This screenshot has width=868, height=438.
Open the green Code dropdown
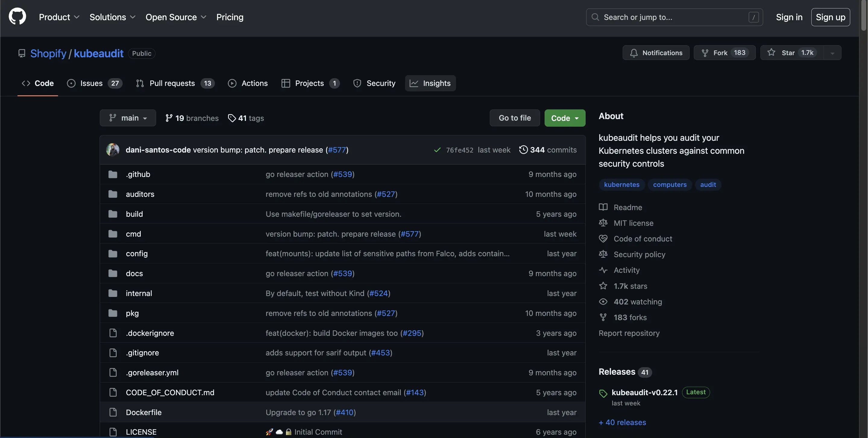click(x=565, y=118)
